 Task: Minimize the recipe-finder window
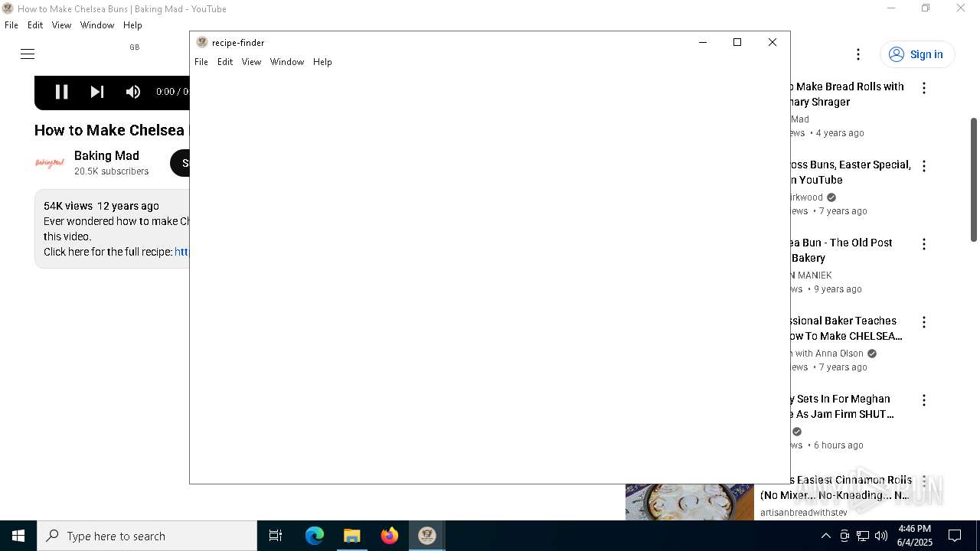(x=703, y=43)
